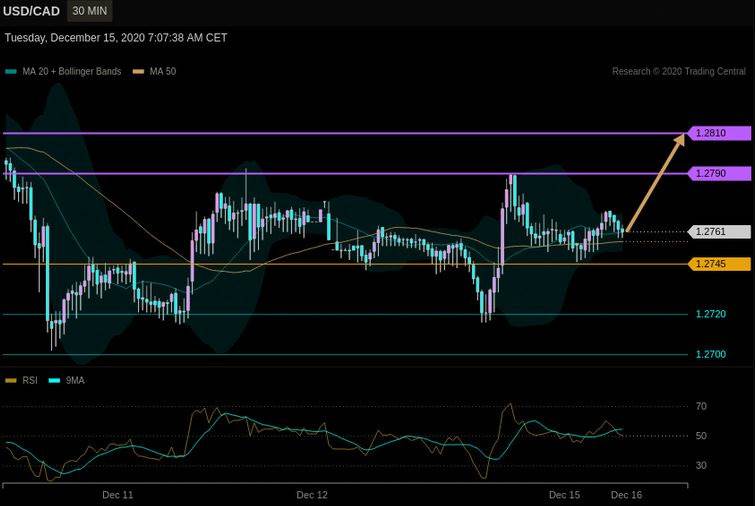755x506 pixels.
Task: Click the RSI legend color swatch
Action: 11,381
